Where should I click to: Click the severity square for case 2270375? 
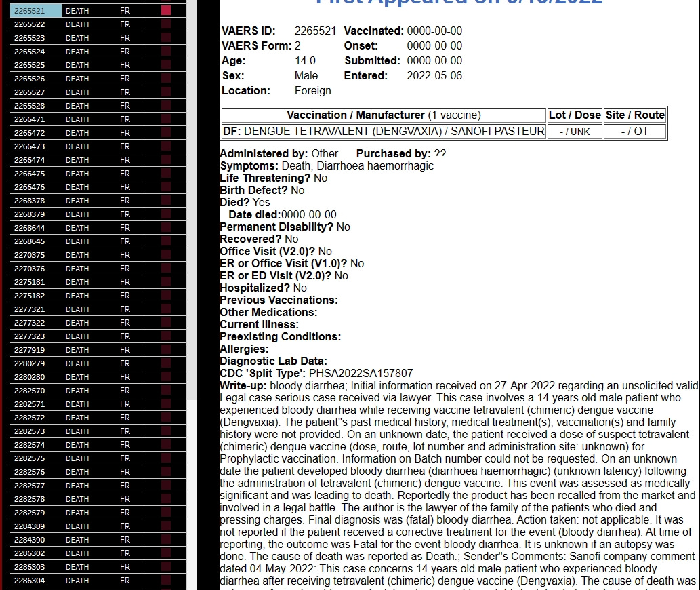[x=167, y=255]
